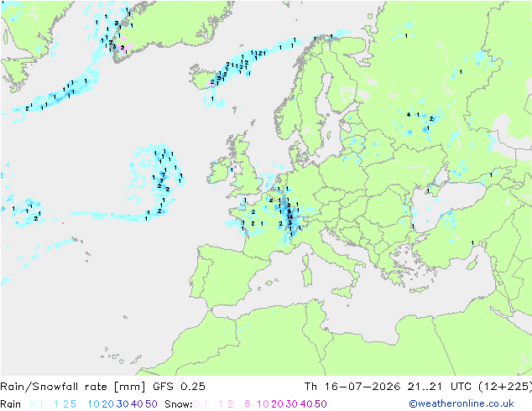This screenshot has width=532, height=411.
Task: Click the "21..21 UTC" time text
Action: pyautogui.click(x=440, y=387)
